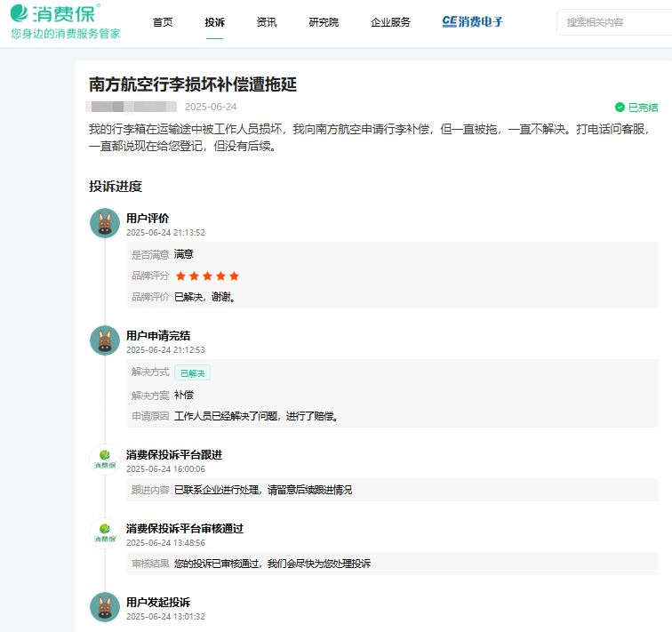Click the blurred username beside the date

click(132, 107)
